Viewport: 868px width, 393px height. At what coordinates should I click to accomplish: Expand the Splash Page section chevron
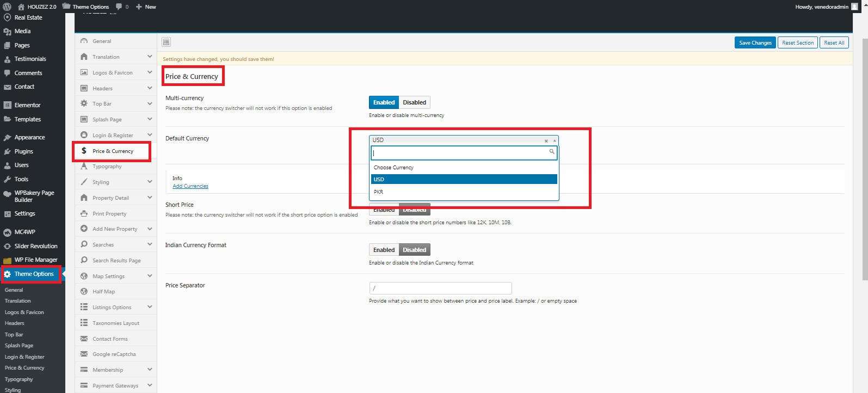[150, 119]
